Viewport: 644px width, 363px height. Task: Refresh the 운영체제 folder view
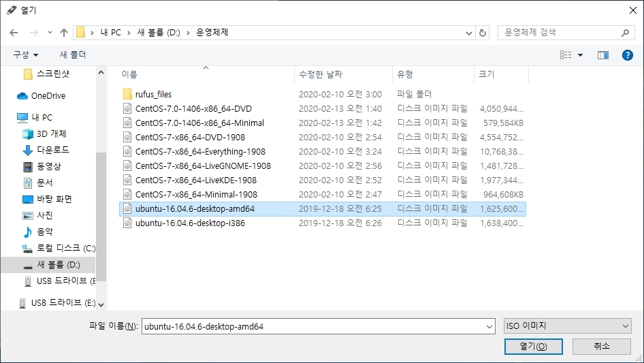tap(483, 33)
